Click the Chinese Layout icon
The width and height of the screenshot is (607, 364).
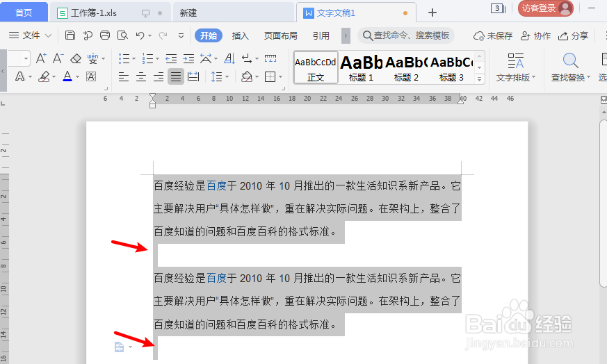click(206, 59)
